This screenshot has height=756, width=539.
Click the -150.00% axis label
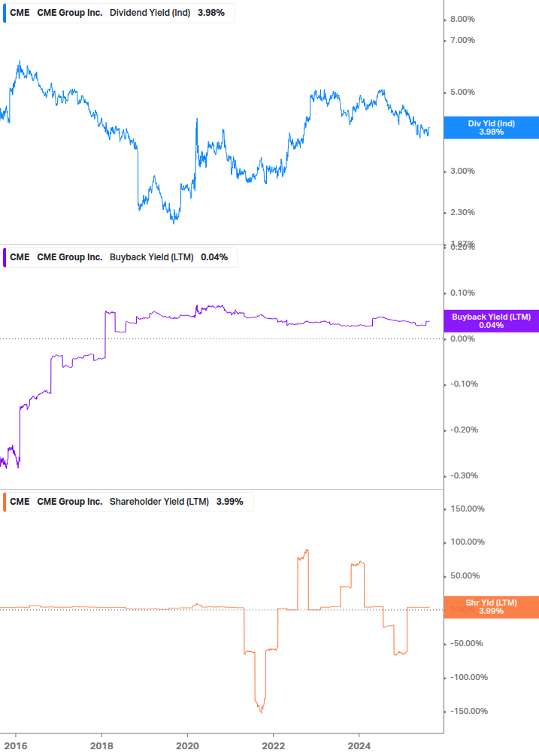coord(469,711)
